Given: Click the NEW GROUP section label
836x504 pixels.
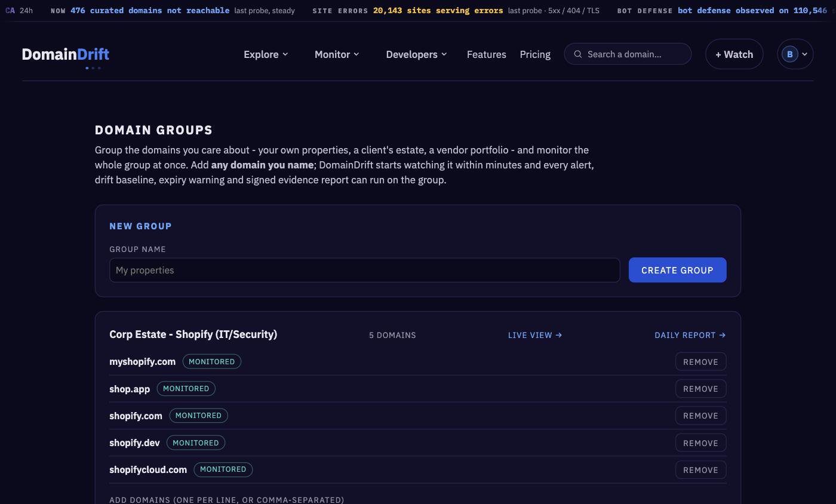Looking at the screenshot, I should (x=140, y=226).
